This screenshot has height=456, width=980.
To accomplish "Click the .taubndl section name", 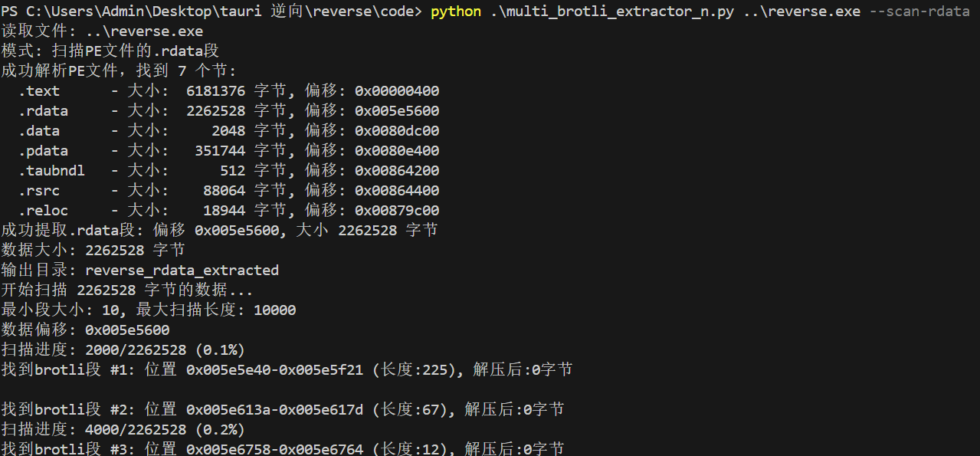I will point(51,171).
